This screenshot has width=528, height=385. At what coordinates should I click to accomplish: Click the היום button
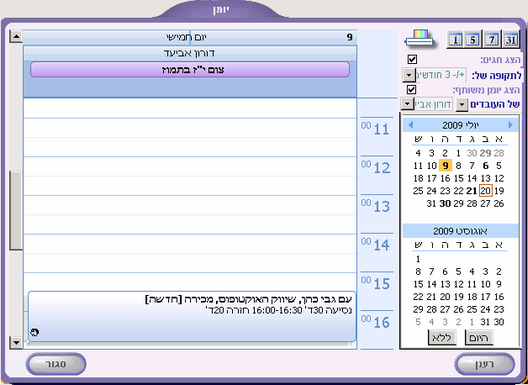(x=479, y=338)
